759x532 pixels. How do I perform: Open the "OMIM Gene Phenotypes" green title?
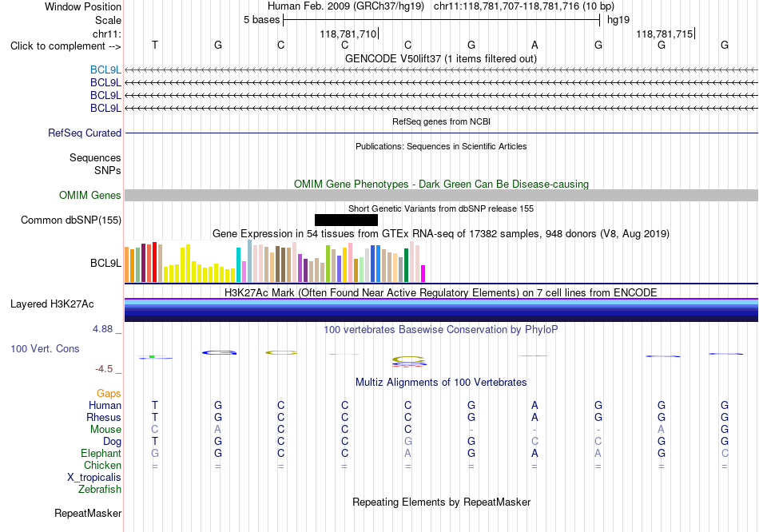coord(441,184)
